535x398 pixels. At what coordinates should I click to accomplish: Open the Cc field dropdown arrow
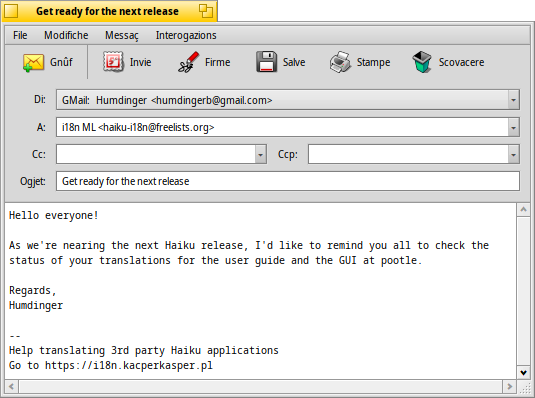pyautogui.click(x=260, y=155)
